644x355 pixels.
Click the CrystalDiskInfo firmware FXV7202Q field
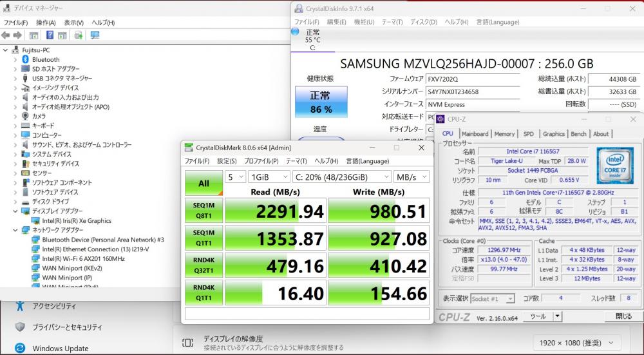(473, 79)
